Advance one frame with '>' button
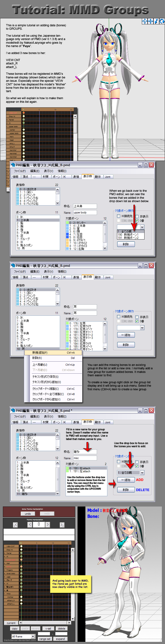The height and width of the screenshot is (644, 165). tap(48, 525)
